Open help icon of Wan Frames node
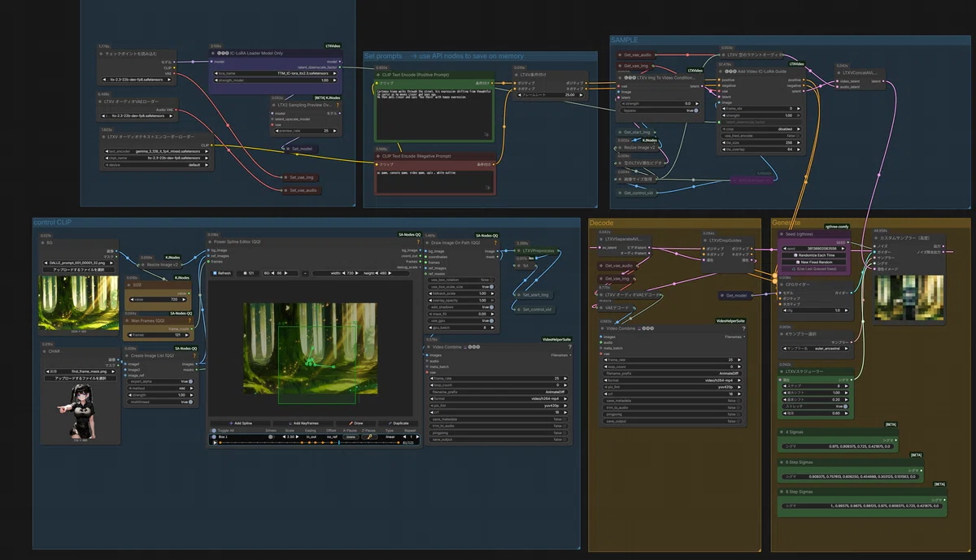 point(190,320)
